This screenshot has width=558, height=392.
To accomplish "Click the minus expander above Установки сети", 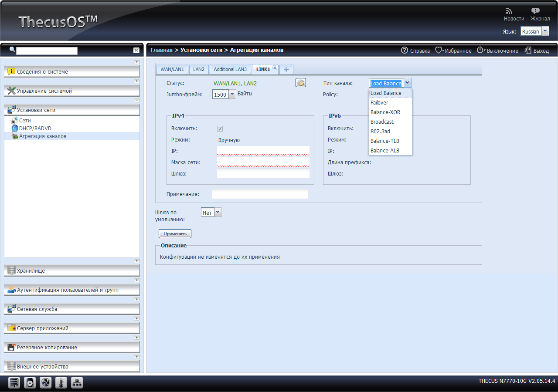I will pos(137,100).
